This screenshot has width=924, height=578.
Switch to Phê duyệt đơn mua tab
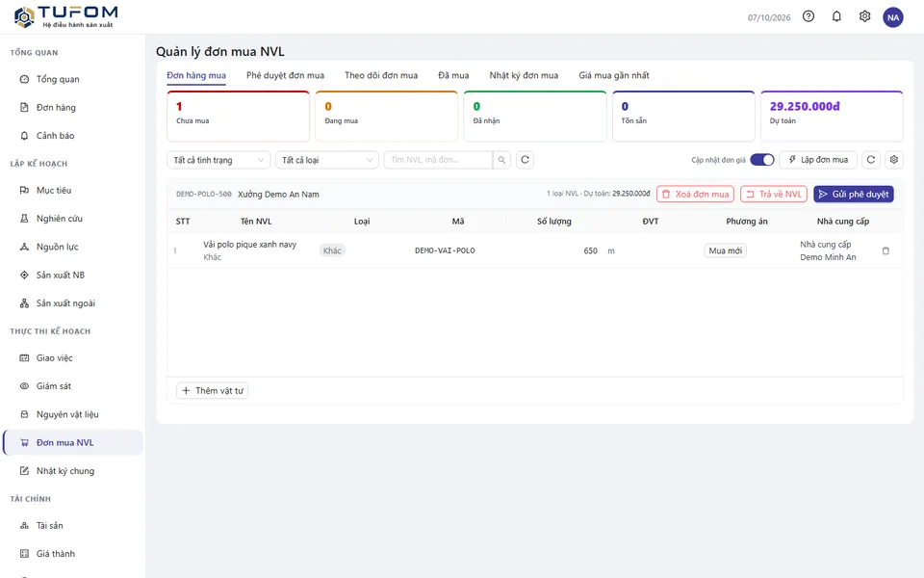pyautogui.click(x=285, y=75)
